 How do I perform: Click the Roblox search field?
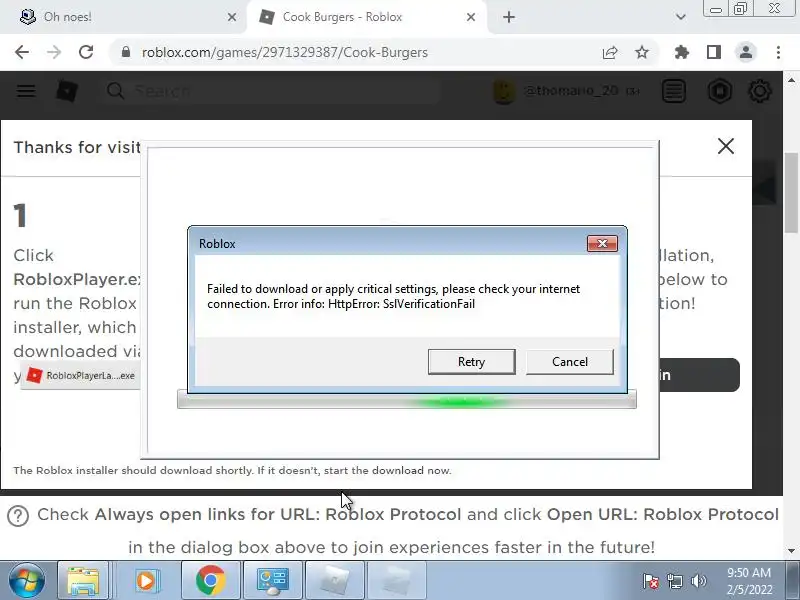(x=270, y=91)
